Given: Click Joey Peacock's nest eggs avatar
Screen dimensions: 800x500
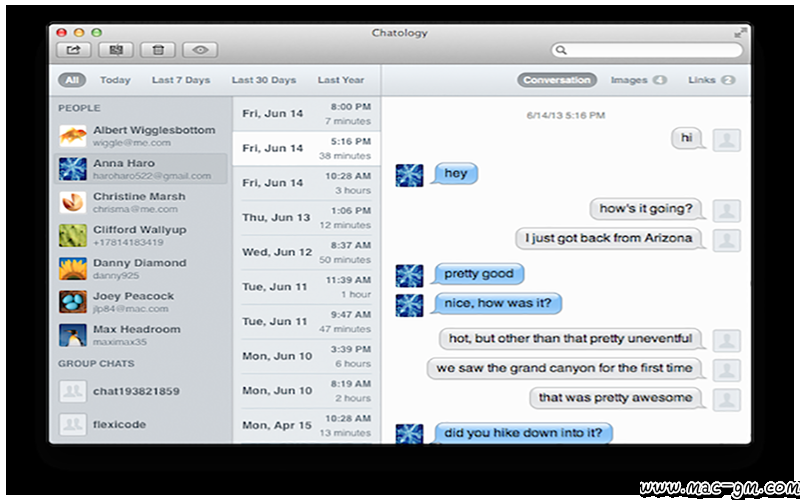Looking at the screenshot, I should coord(72,302).
